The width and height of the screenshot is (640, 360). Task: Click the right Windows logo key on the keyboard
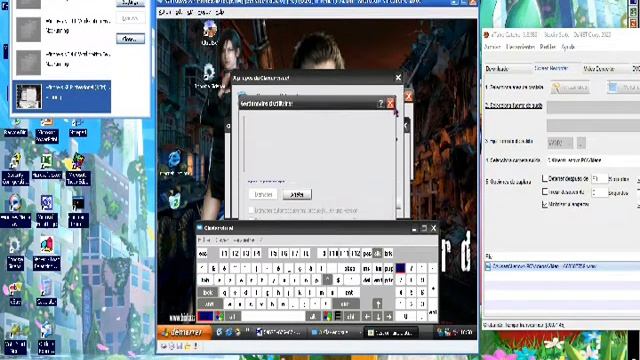point(327,316)
